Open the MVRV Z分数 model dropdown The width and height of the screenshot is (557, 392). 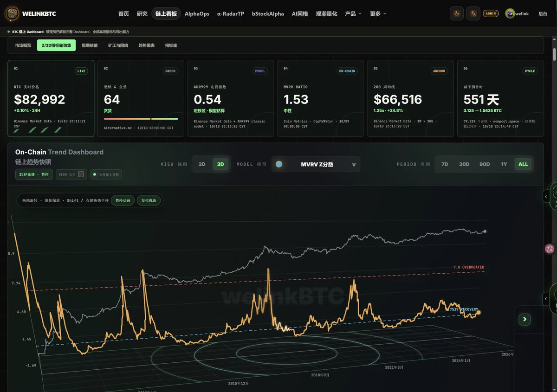tap(316, 164)
